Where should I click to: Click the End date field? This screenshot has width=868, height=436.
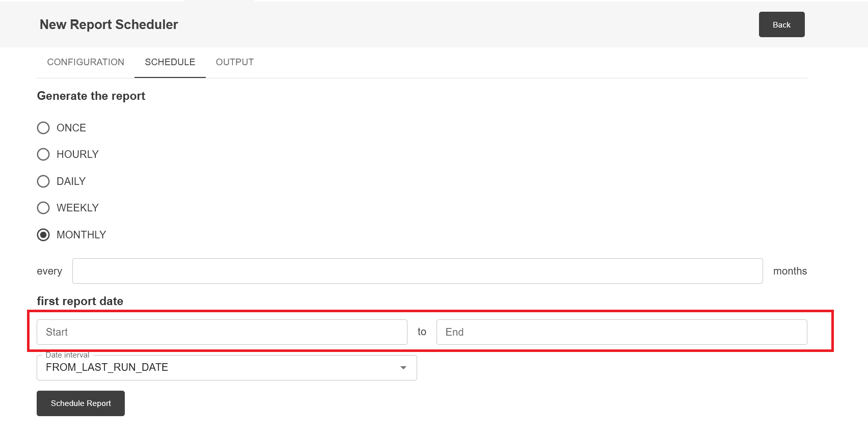click(x=621, y=332)
